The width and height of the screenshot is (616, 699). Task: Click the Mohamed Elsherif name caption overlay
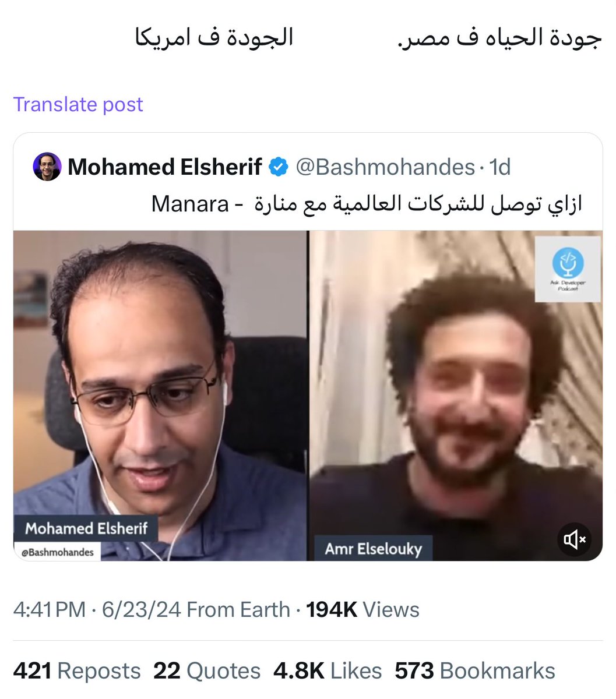pyautogui.click(x=86, y=528)
